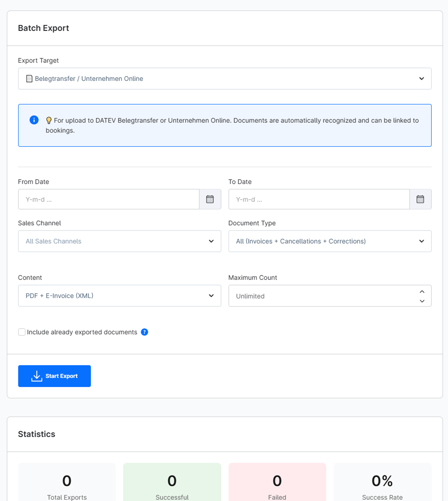The width and height of the screenshot is (448, 501).
Task: Click the Sales Channel label
Action: click(39, 223)
